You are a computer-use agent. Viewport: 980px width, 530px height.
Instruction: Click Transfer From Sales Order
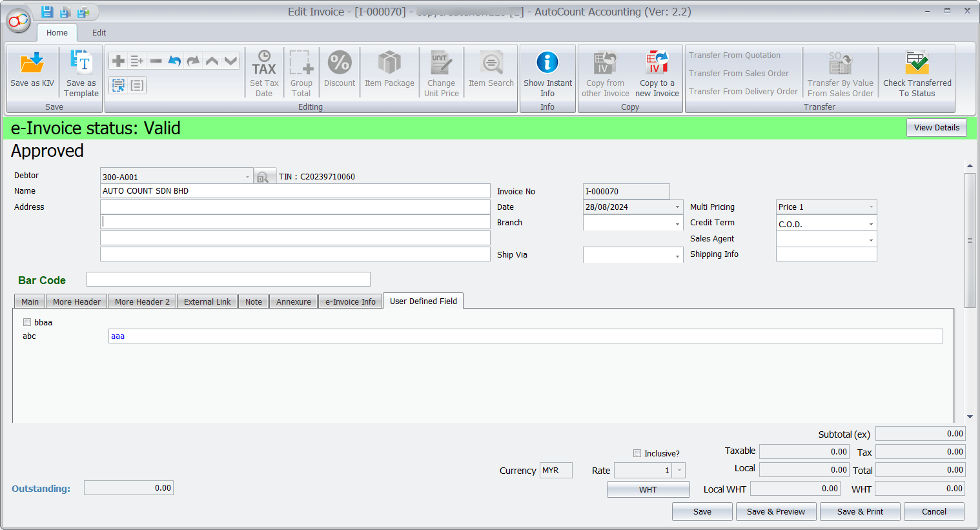(739, 74)
